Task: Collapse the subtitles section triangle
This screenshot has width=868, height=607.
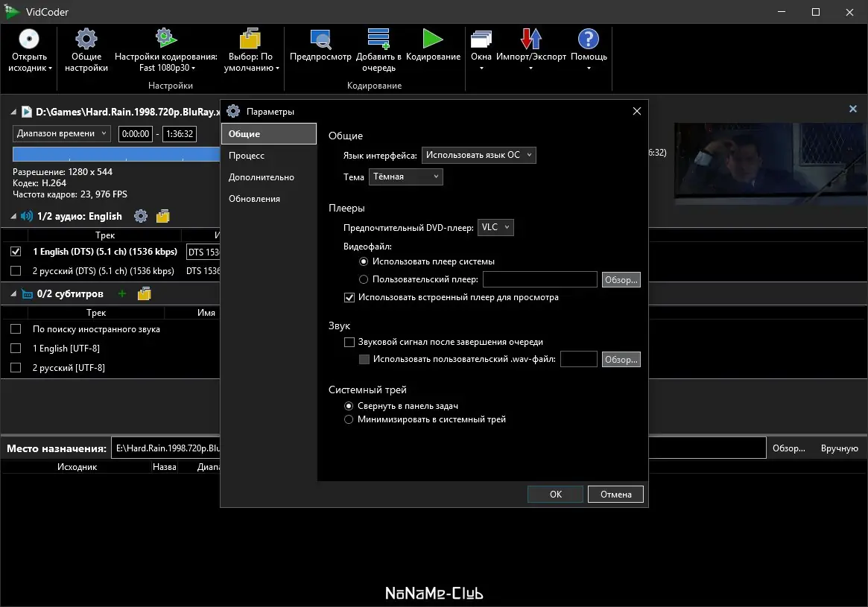Action: pos(13,293)
